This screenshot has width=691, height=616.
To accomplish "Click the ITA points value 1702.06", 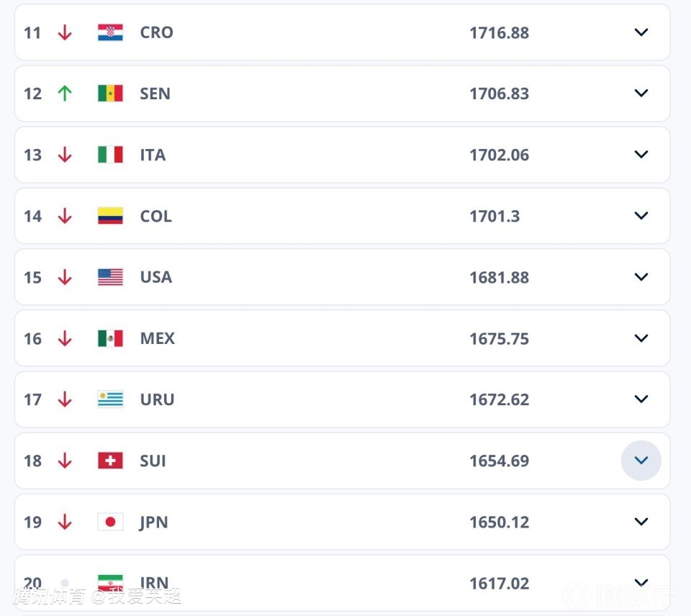I will coord(499,155).
